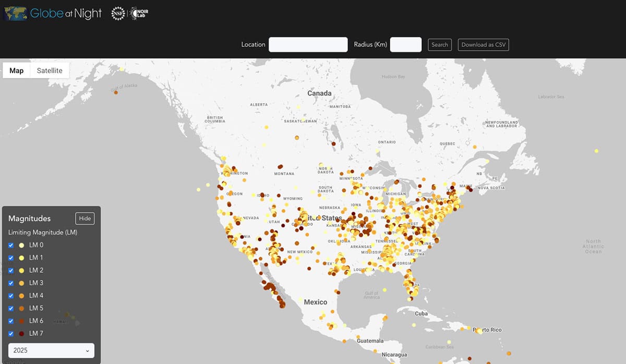Click the NSF logo in header
The height and width of the screenshot is (364, 626).
pos(118,14)
